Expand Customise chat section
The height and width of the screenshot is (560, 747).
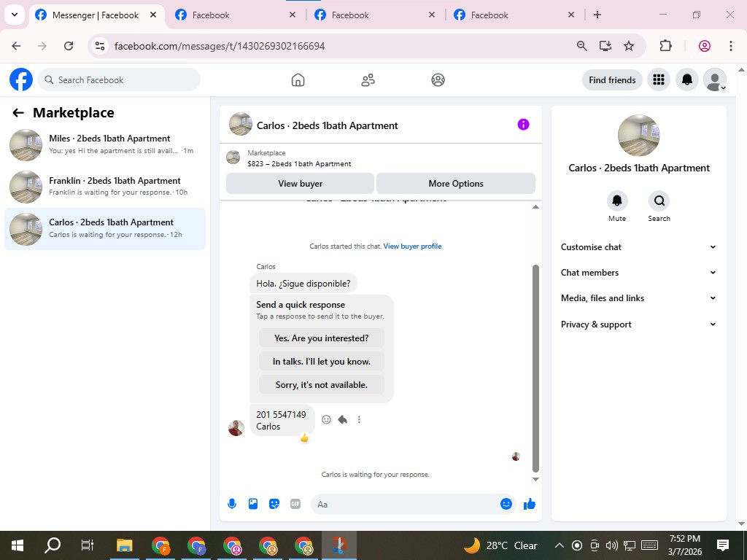click(638, 246)
